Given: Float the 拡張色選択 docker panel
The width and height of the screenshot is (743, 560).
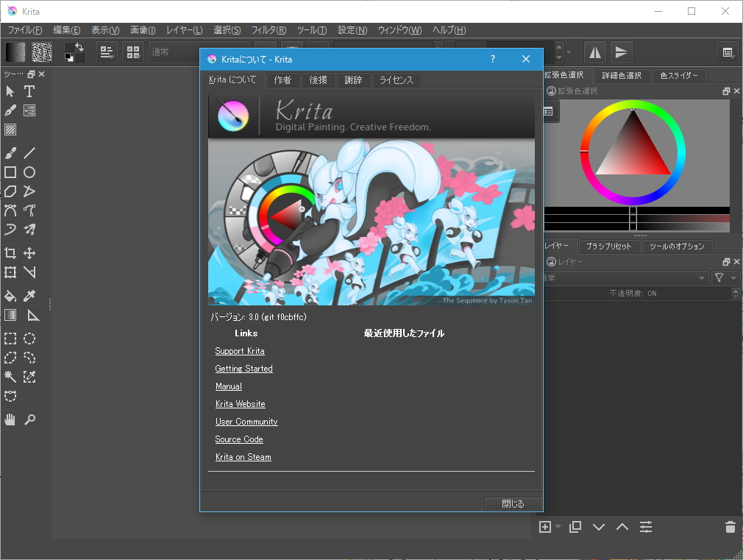Looking at the screenshot, I should (726, 91).
